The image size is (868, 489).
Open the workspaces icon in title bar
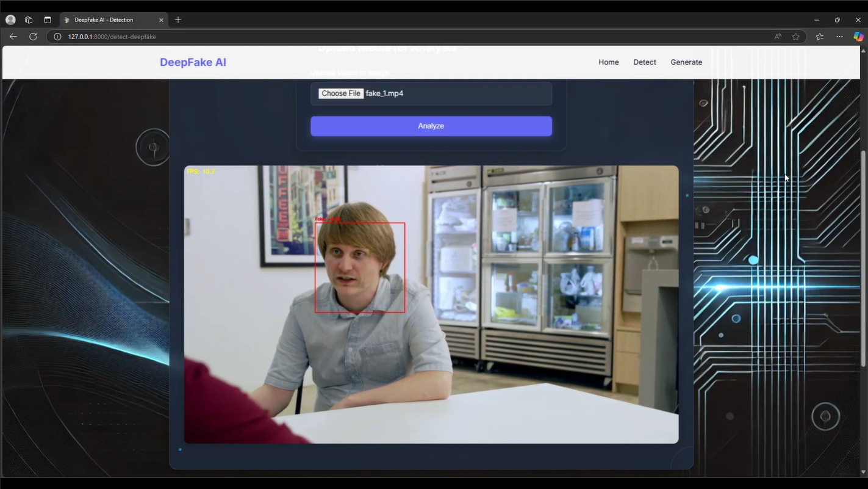(x=29, y=20)
